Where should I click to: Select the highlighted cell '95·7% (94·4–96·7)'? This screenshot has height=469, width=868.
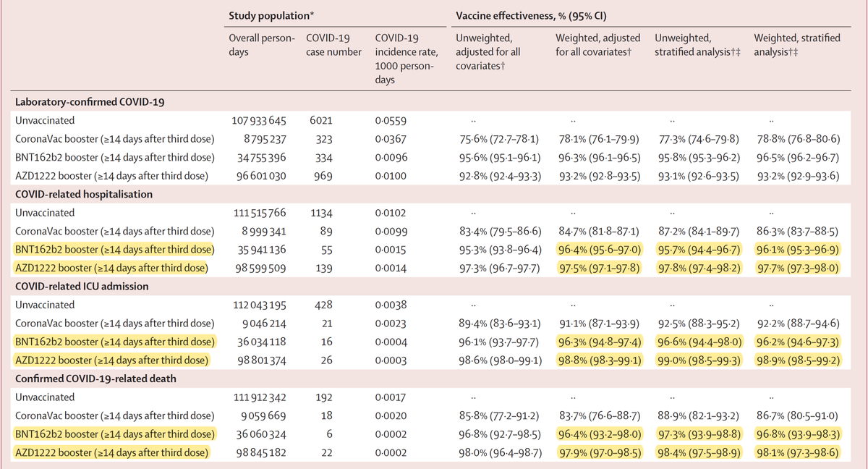pos(697,250)
